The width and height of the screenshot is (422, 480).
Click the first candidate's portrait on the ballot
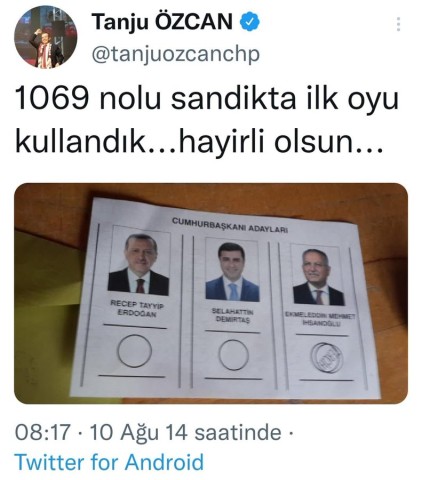pyautogui.click(x=139, y=262)
